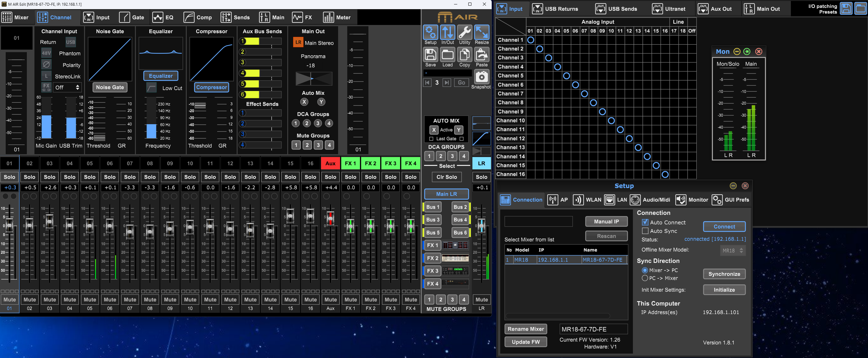Screen dimensions: 868x358
Task: Click the Copy pages icon
Action: [x=465, y=55]
